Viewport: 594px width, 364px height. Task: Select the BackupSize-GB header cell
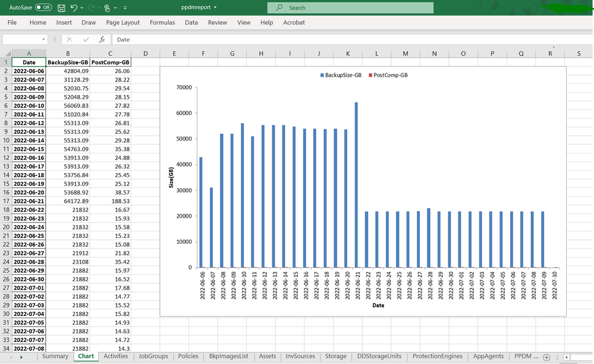coord(68,62)
